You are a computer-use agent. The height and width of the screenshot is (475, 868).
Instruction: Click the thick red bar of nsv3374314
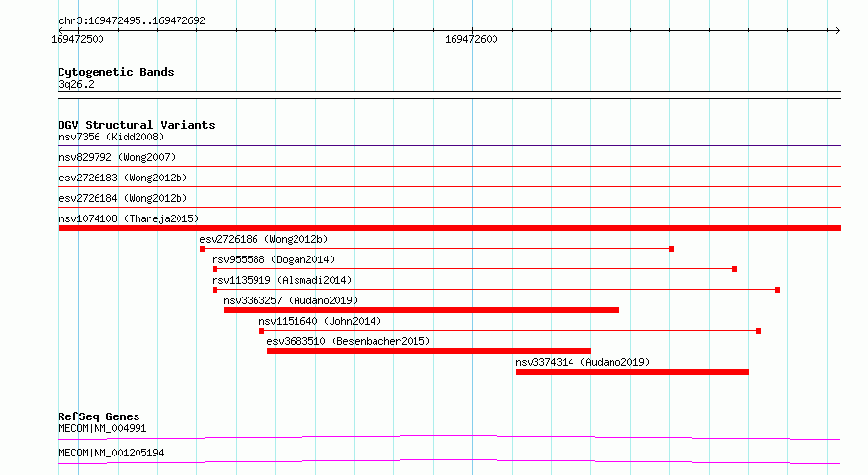(x=632, y=372)
